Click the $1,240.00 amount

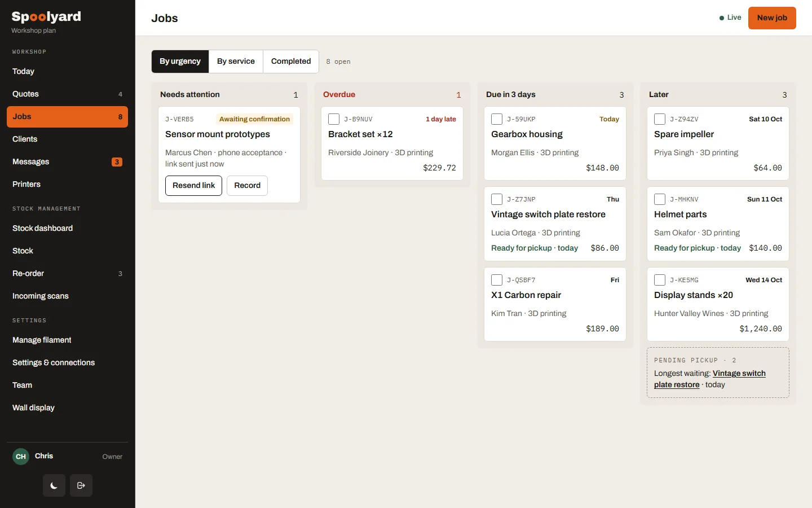761,329
